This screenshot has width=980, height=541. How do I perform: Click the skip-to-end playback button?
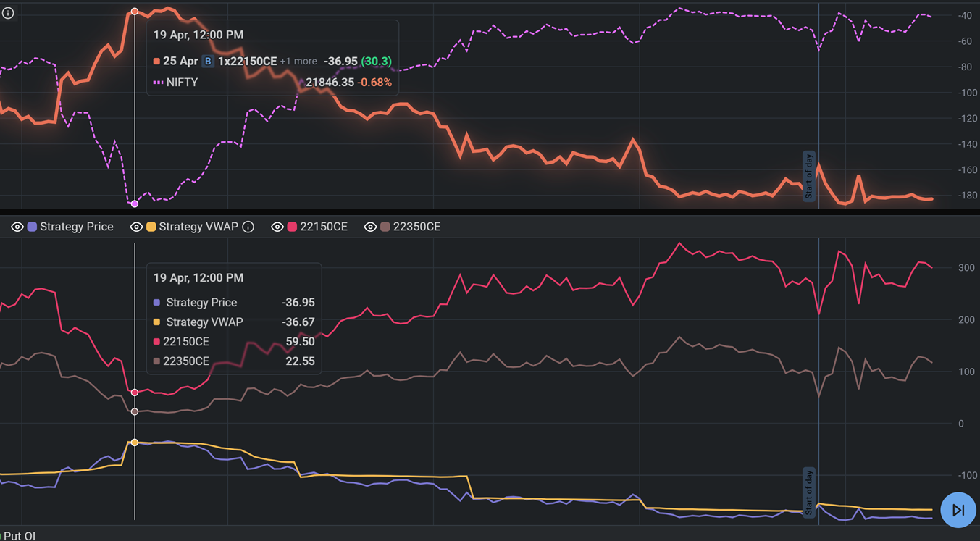pyautogui.click(x=958, y=510)
